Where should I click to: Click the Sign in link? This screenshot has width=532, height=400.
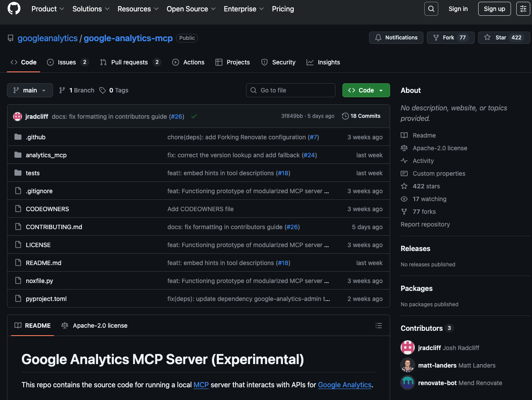pyautogui.click(x=458, y=9)
